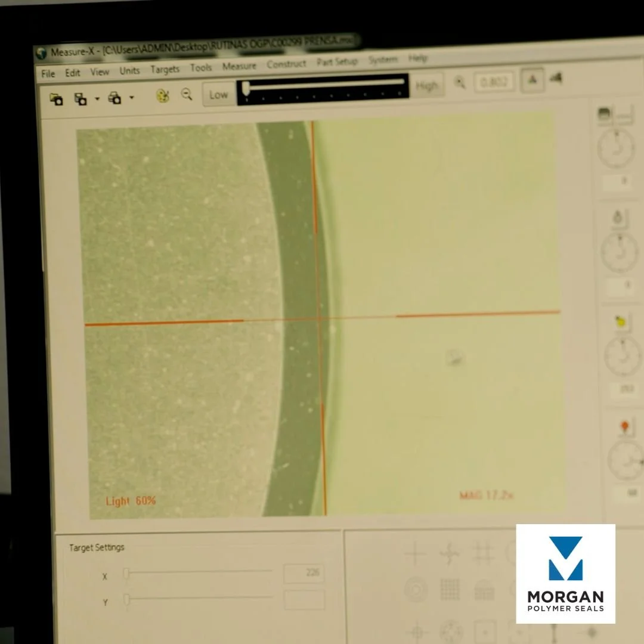This screenshot has width=644, height=644.
Task: Click the Low magnification button
Action: pyautogui.click(x=219, y=95)
